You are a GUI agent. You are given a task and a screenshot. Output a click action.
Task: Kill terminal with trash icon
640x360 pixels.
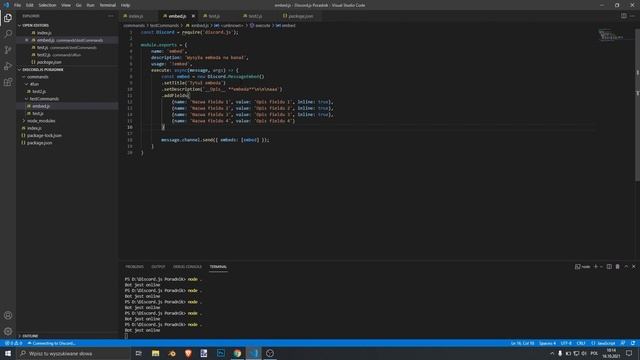(618, 267)
